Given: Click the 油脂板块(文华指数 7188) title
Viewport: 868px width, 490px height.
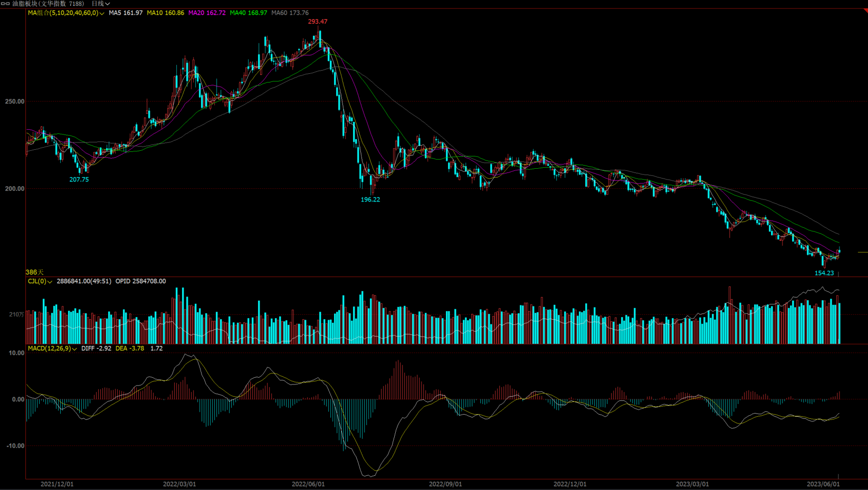Looking at the screenshot, I should [48, 4].
